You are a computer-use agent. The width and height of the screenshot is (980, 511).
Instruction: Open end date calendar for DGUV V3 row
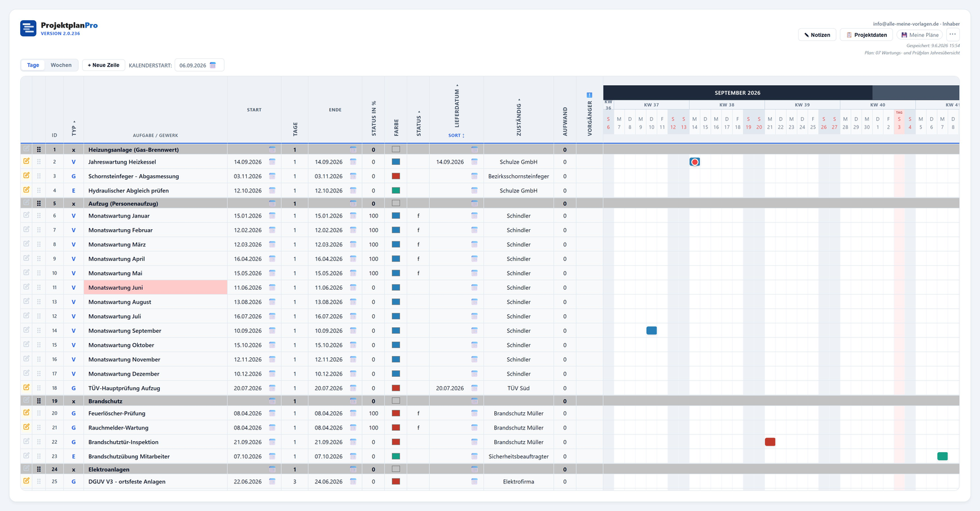click(353, 482)
